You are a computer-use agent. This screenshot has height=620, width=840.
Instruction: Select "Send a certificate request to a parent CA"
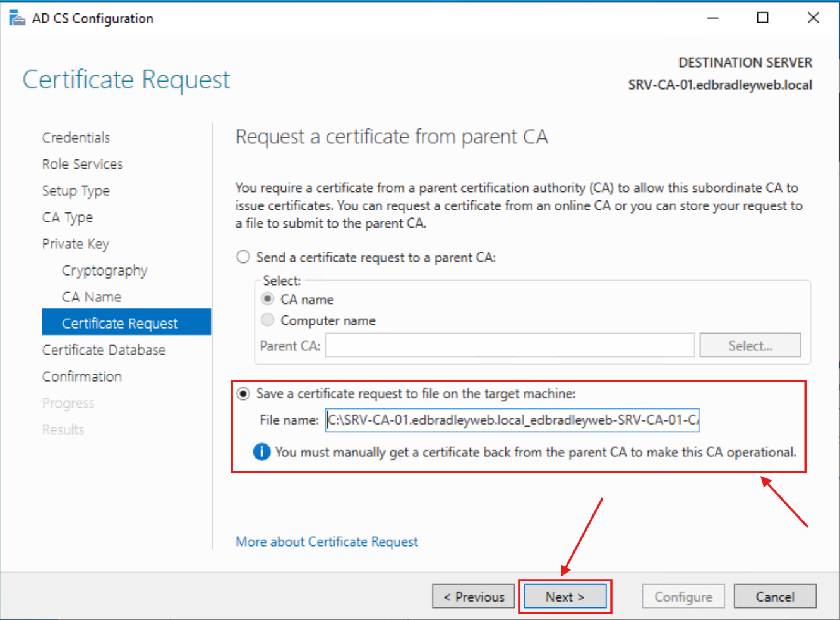pos(243,257)
